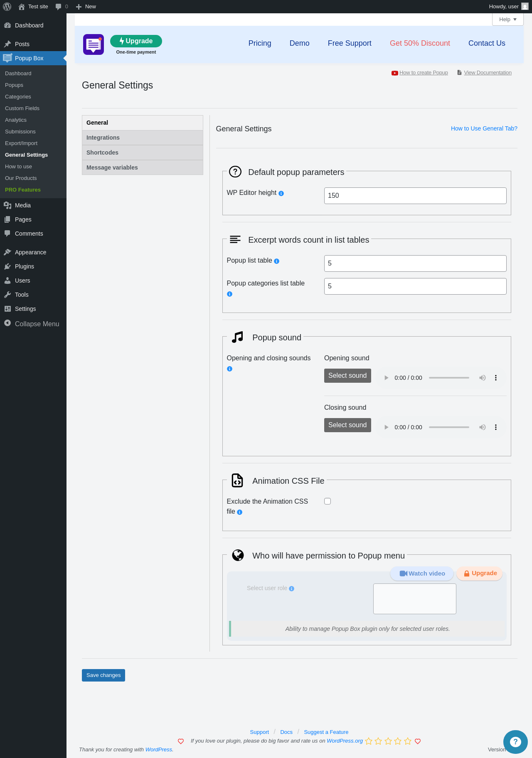Click the comments bubble in admin bar
Image resolution: width=532 pixels, height=758 pixels.
point(62,7)
